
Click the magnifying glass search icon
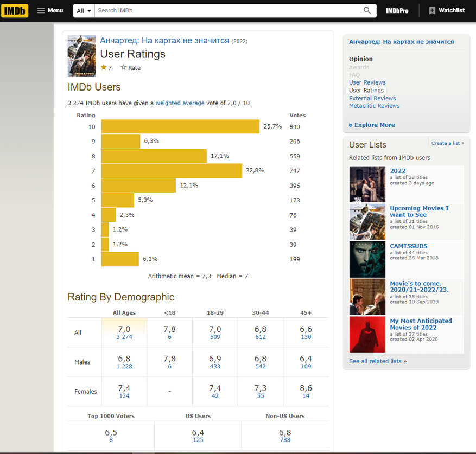pyautogui.click(x=367, y=11)
